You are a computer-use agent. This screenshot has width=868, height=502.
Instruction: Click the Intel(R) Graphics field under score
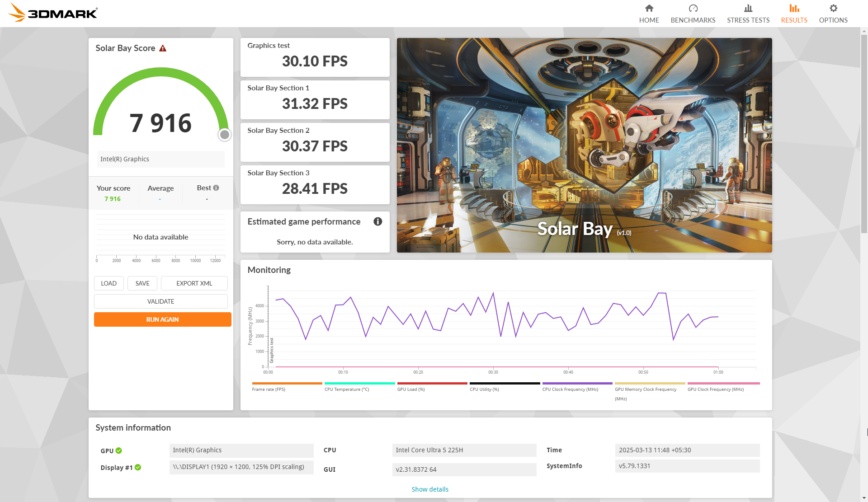tap(161, 159)
